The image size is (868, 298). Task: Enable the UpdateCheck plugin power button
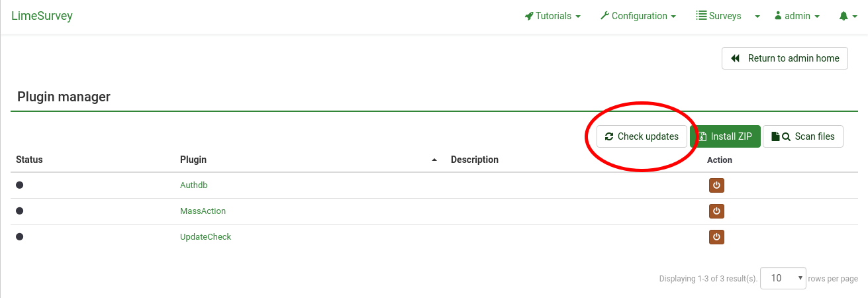pyautogui.click(x=716, y=236)
